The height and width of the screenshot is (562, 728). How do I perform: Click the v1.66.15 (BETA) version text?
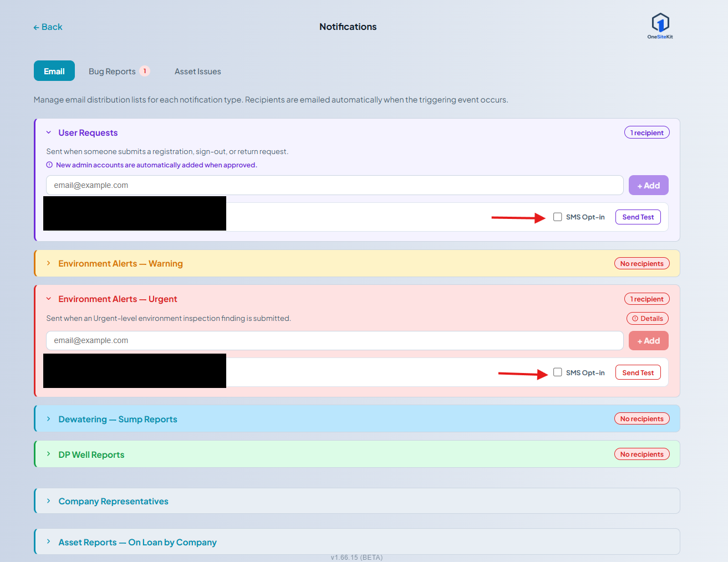(x=357, y=558)
